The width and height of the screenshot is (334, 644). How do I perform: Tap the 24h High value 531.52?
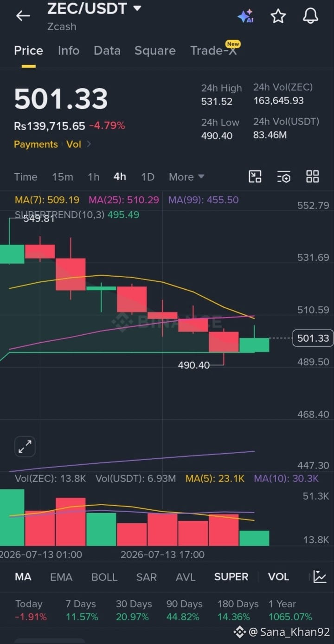(x=217, y=101)
